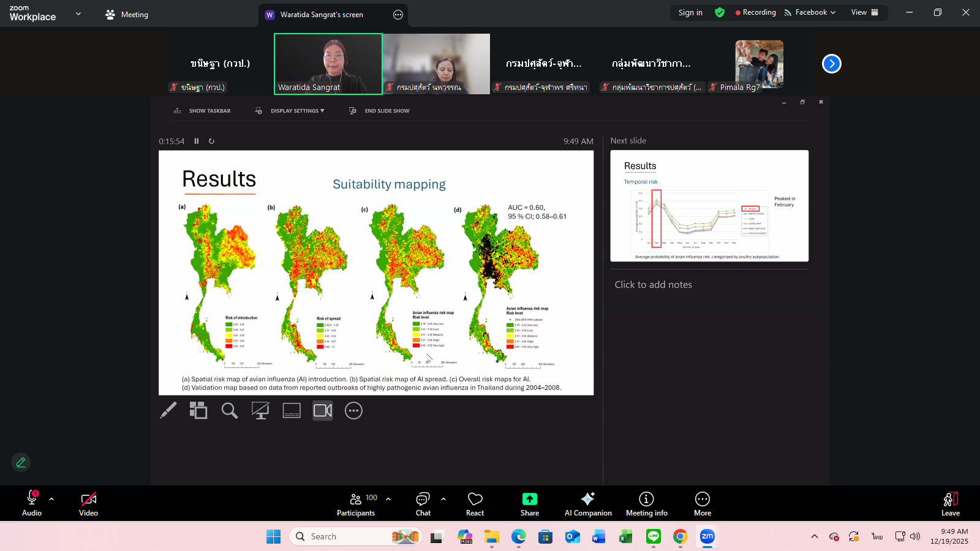Image resolution: width=980 pixels, height=551 pixels.
Task: Black out the slide show screen
Action: (x=260, y=411)
